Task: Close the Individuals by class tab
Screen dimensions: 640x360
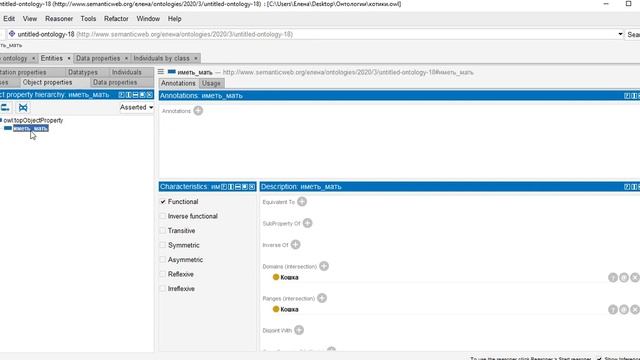Action: pyautogui.click(x=196, y=58)
